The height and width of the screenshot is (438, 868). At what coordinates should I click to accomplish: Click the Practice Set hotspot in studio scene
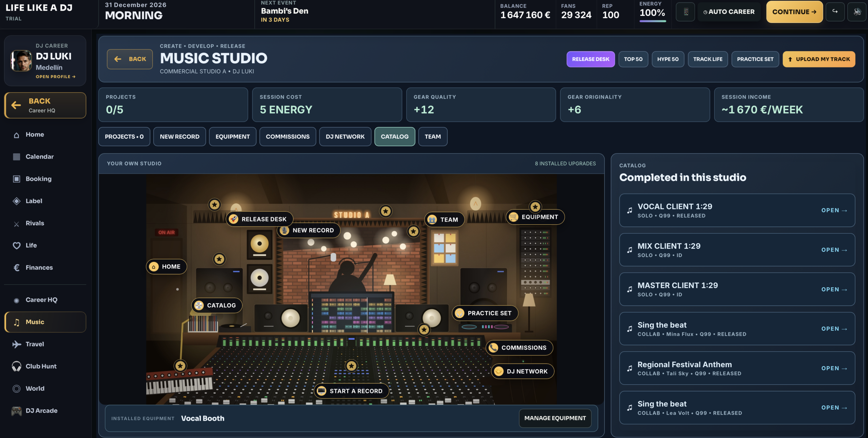[x=485, y=313]
